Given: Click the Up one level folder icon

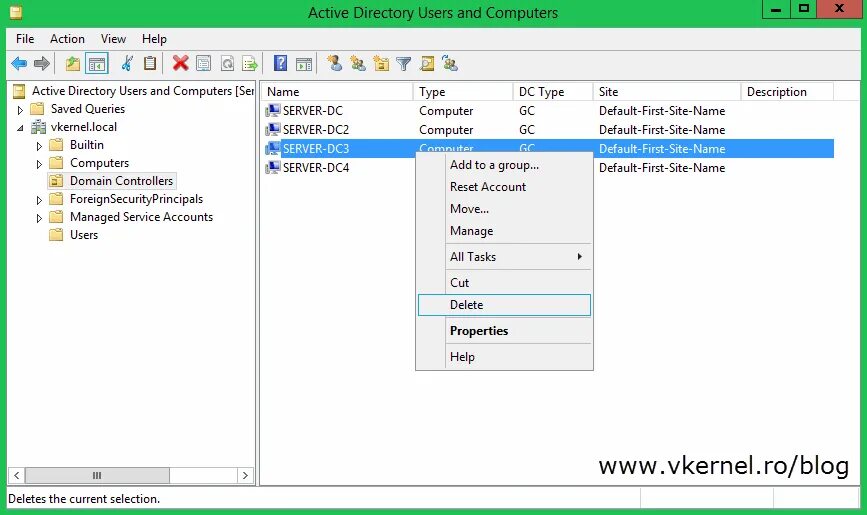Looking at the screenshot, I should (73, 64).
